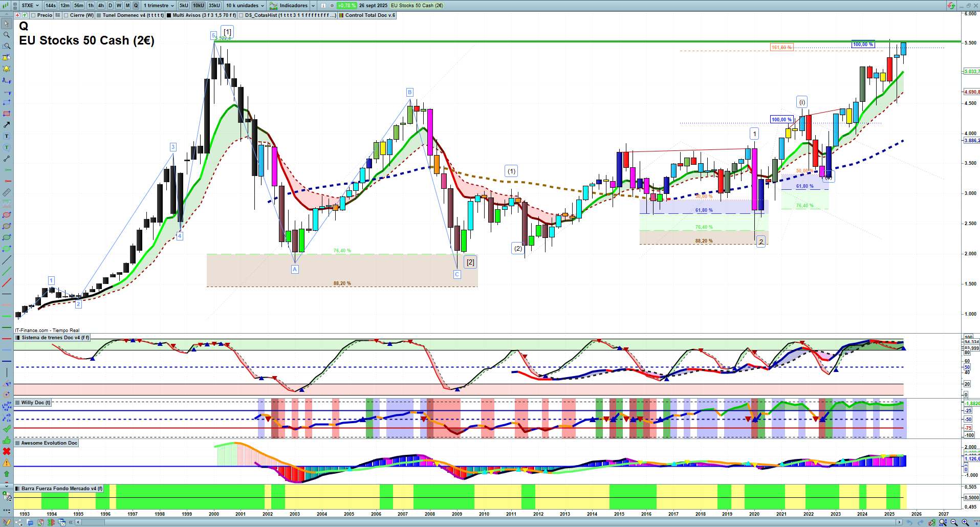The width and height of the screenshot is (980, 527).
Task: Switch to the W weekly timeframe
Action: tap(119, 6)
